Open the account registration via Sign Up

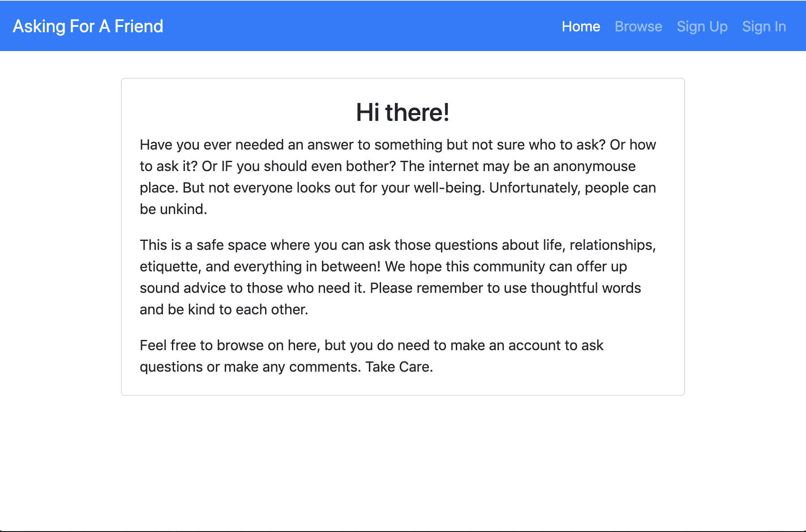702,26
